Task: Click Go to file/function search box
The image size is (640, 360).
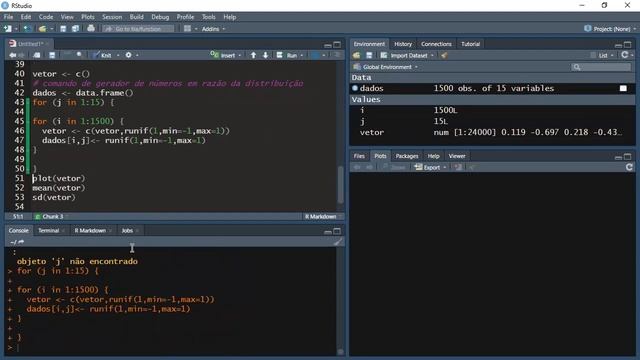Action: click(138, 29)
